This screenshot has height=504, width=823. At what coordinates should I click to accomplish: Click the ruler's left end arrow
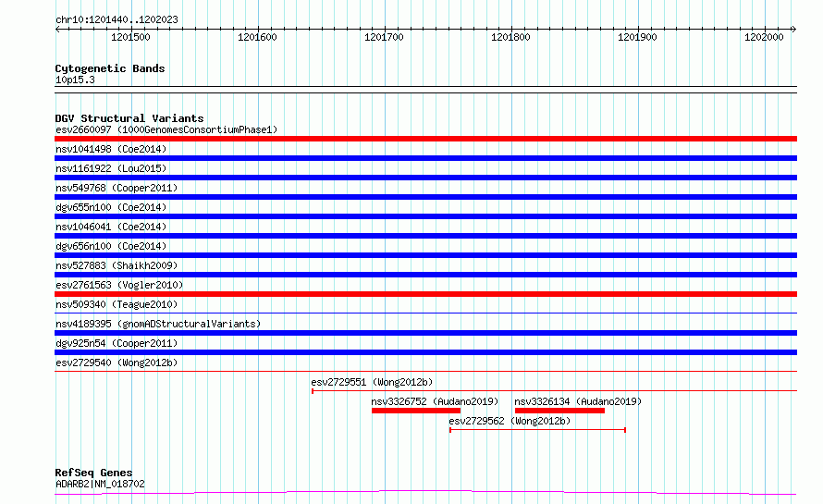point(57,29)
